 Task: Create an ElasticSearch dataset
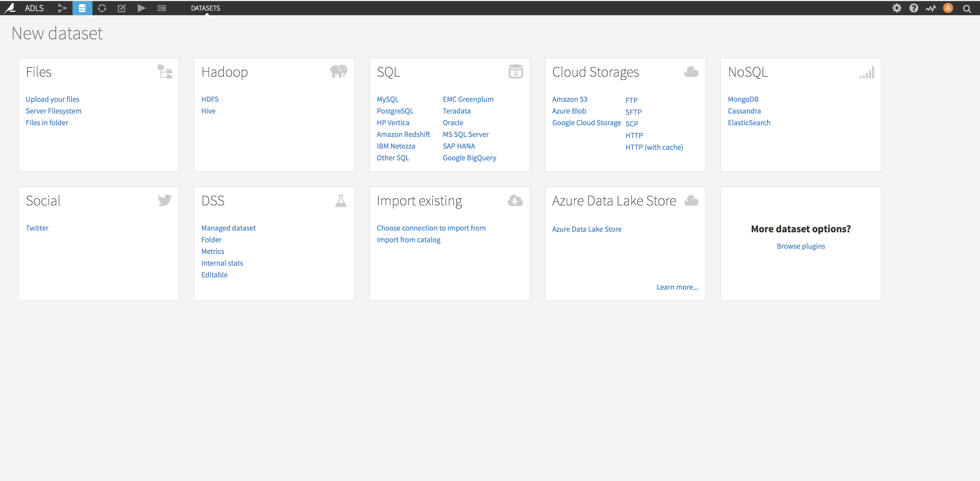(x=749, y=123)
